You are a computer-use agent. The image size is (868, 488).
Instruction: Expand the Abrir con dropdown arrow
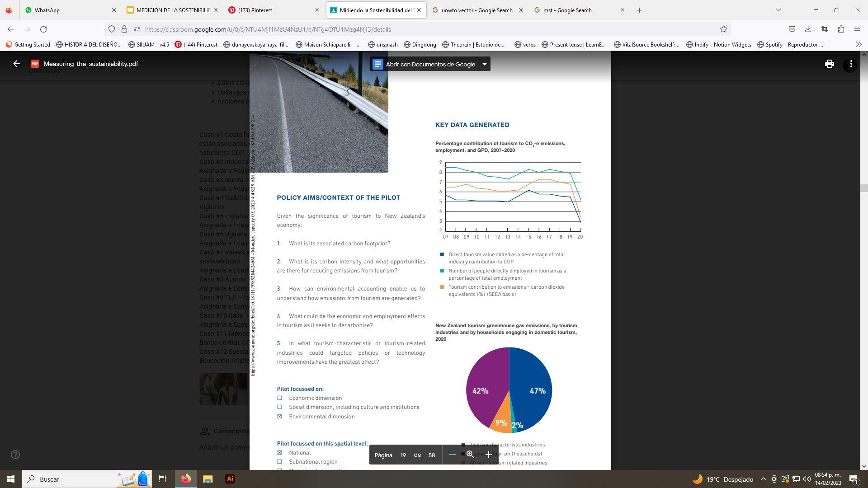pos(484,64)
